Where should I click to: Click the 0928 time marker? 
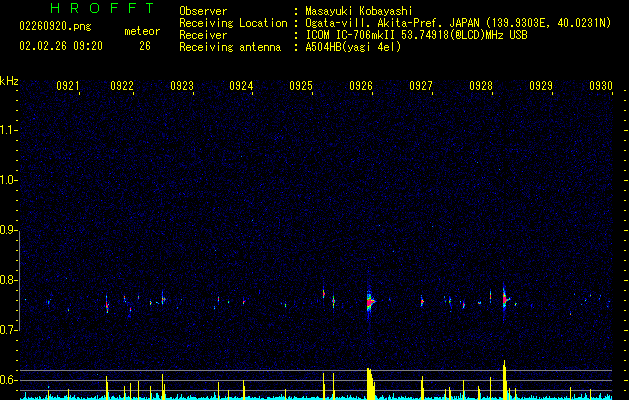pos(481,86)
